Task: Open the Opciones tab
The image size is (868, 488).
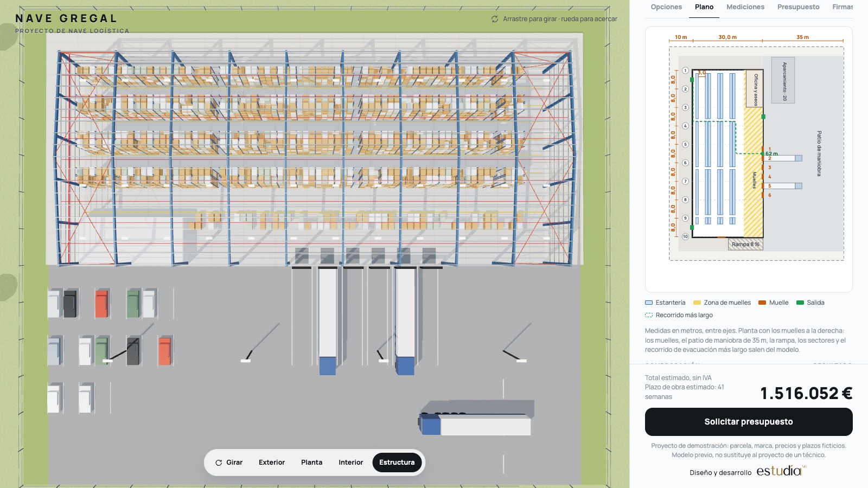Action: click(x=666, y=7)
